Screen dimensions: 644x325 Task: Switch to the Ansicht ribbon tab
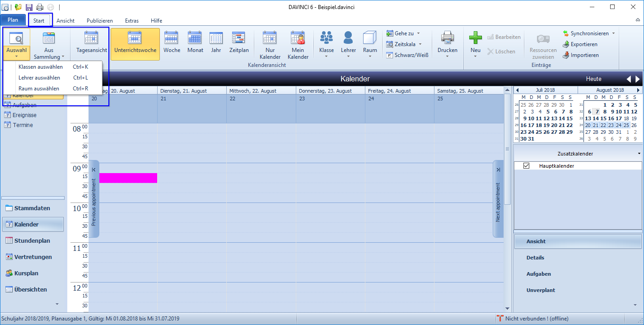pos(65,20)
